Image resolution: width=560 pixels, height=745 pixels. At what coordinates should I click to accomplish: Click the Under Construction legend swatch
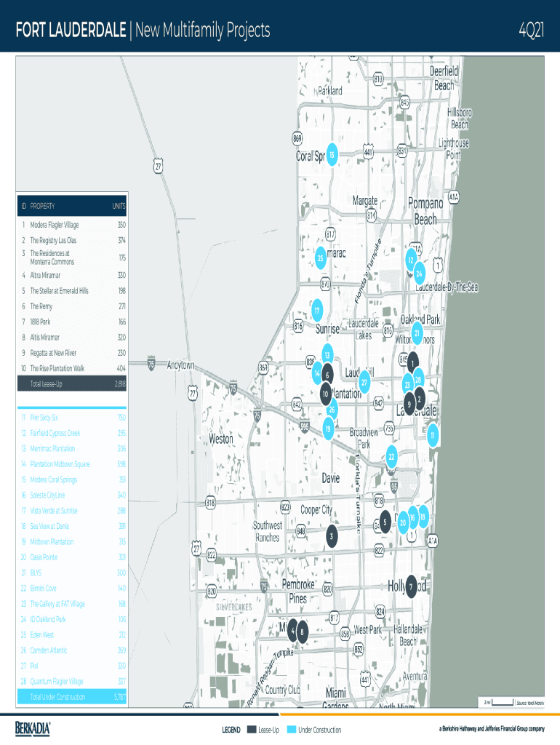(x=292, y=730)
